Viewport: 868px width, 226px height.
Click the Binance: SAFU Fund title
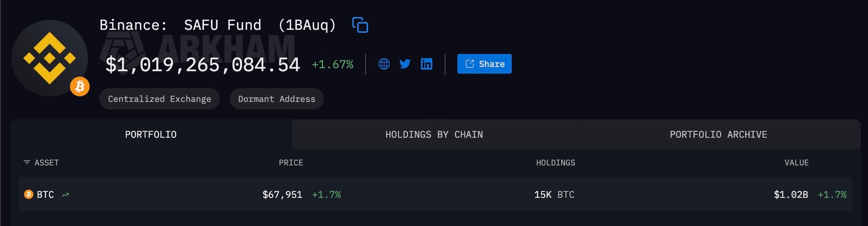coord(218,25)
